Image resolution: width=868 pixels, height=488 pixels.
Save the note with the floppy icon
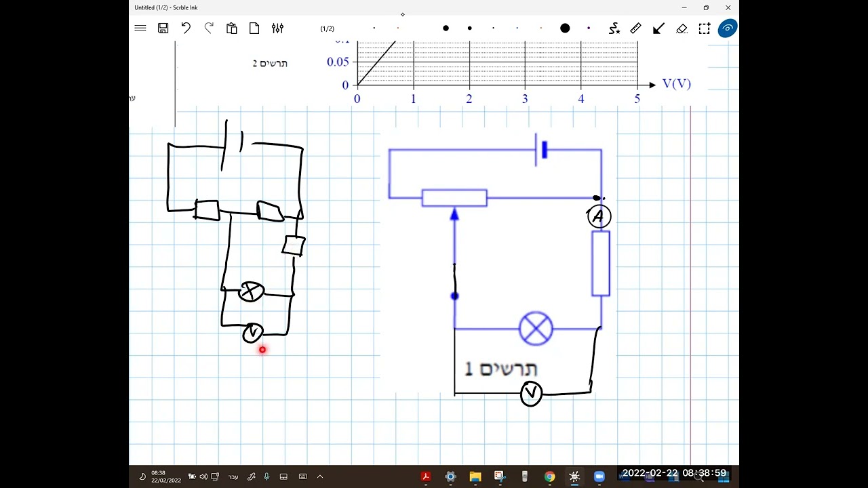[x=163, y=28]
